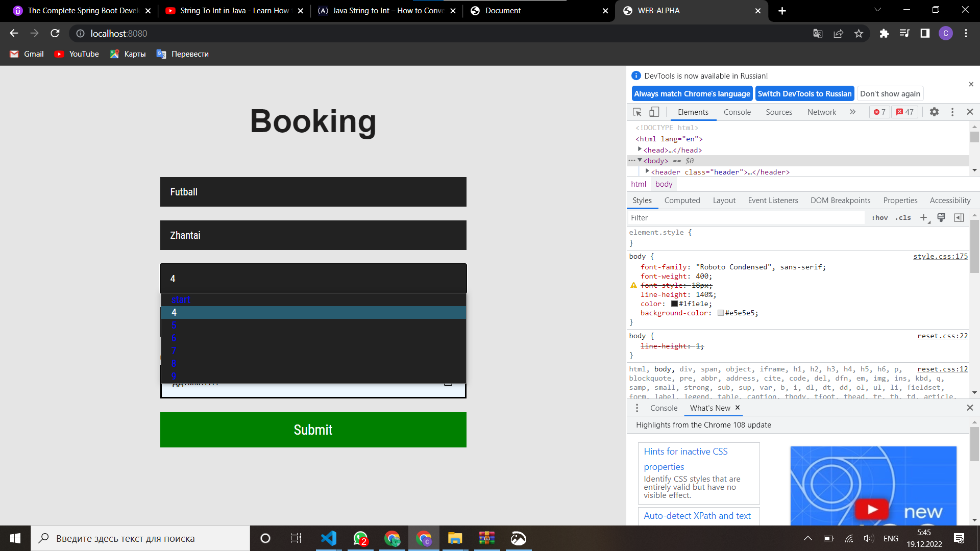Open the Computed styles tab

682,201
